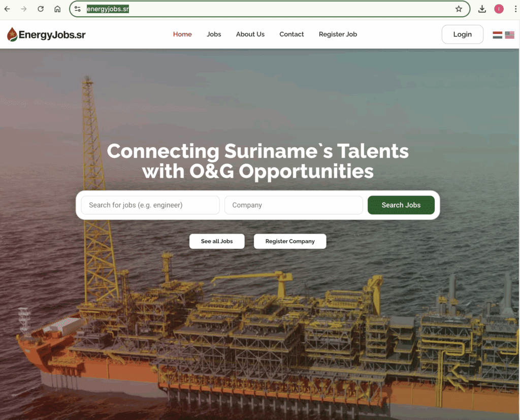The height and width of the screenshot is (420, 520).
Task: View site information icon in address bar
Action: (78, 9)
